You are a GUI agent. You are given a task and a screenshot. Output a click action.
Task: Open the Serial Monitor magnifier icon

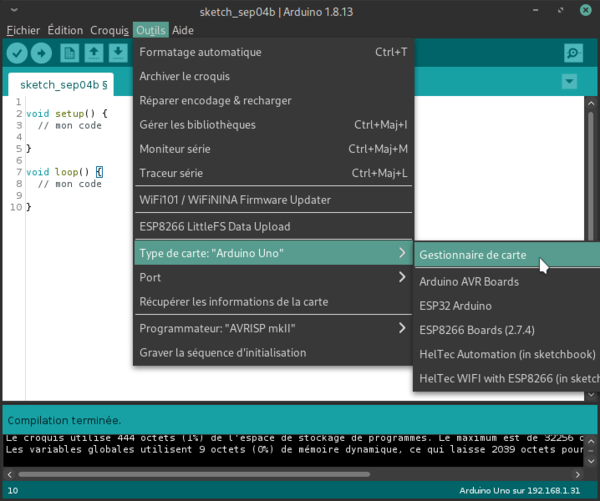(573, 53)
